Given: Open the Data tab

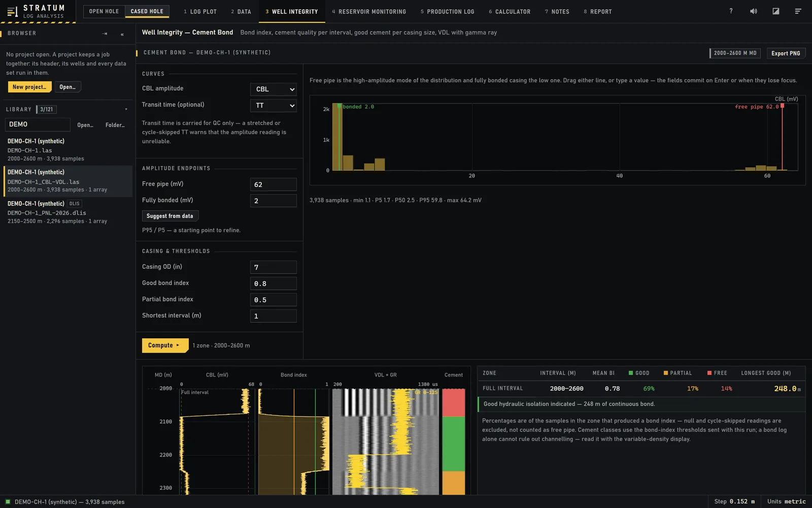Looking at the screenshot, I should pyautogui.click(x=241, y=11).
